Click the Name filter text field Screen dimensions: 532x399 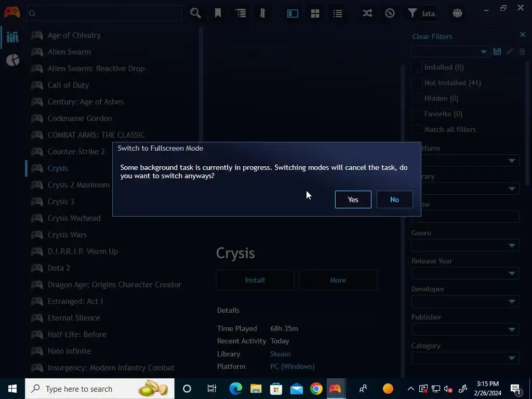(x=470, y=217)
